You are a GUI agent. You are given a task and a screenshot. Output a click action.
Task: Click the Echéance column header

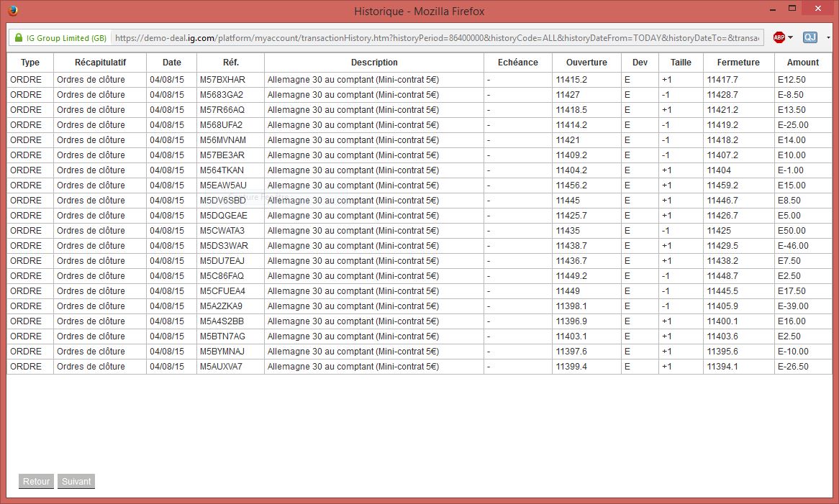tap(518, 63)
